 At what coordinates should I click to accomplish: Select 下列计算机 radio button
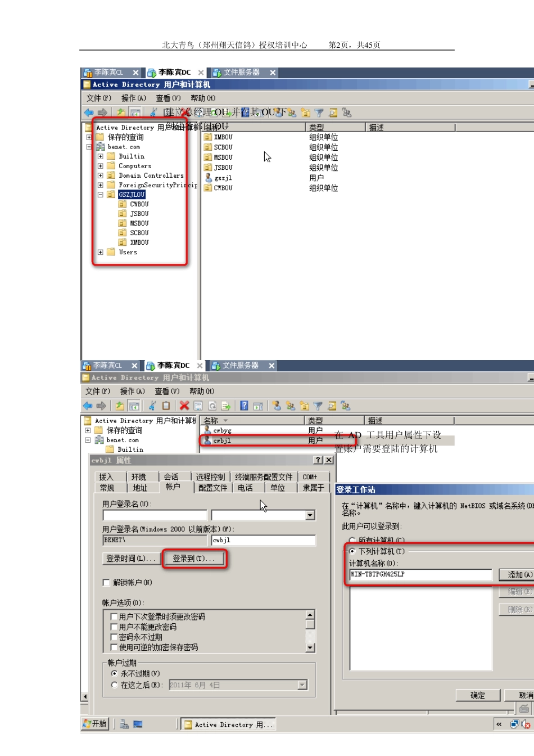pyautogui.click(x=352, y=551)
